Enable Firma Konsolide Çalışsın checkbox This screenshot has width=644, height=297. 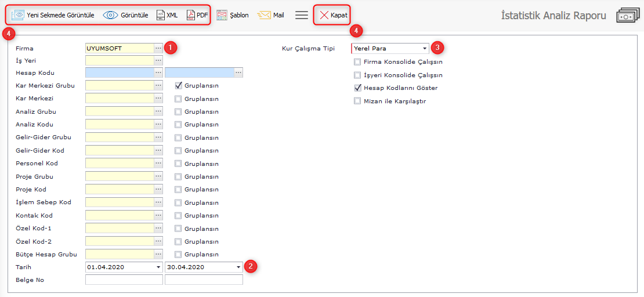coord(357,61)
